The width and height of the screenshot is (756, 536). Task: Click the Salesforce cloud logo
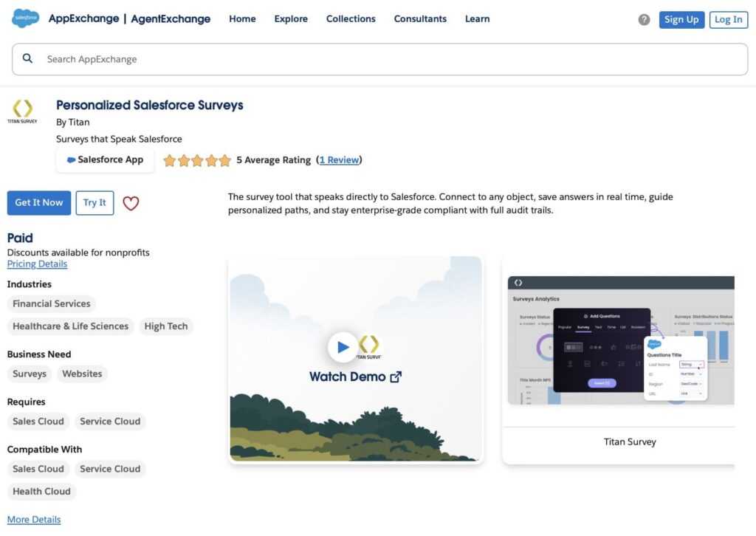(24, 17)
